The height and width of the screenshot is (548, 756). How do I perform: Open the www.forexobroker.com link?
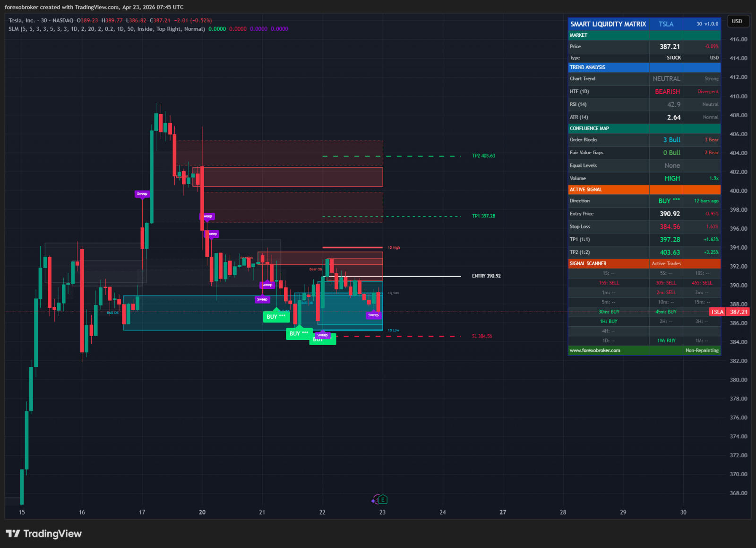(x=595, y=350)
